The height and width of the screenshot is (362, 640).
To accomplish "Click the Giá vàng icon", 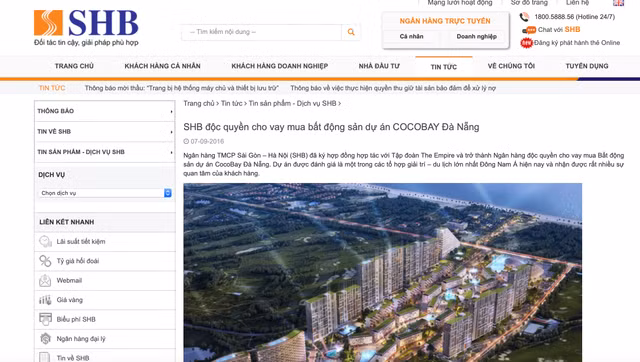I will 45,300.
